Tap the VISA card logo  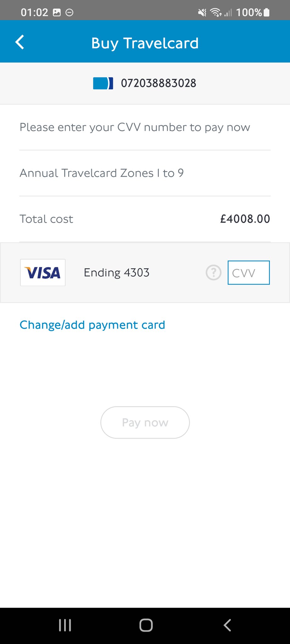43,273
